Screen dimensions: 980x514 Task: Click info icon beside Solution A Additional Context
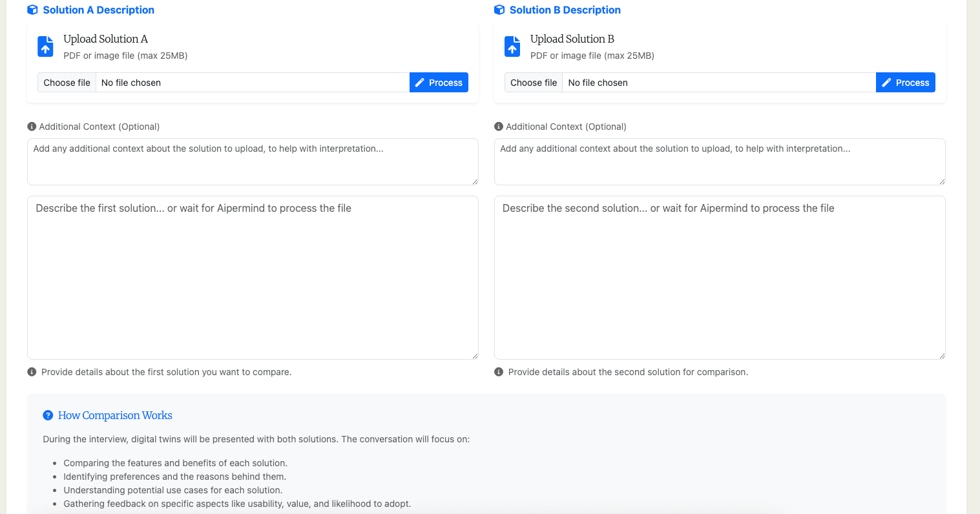(32, 127)
